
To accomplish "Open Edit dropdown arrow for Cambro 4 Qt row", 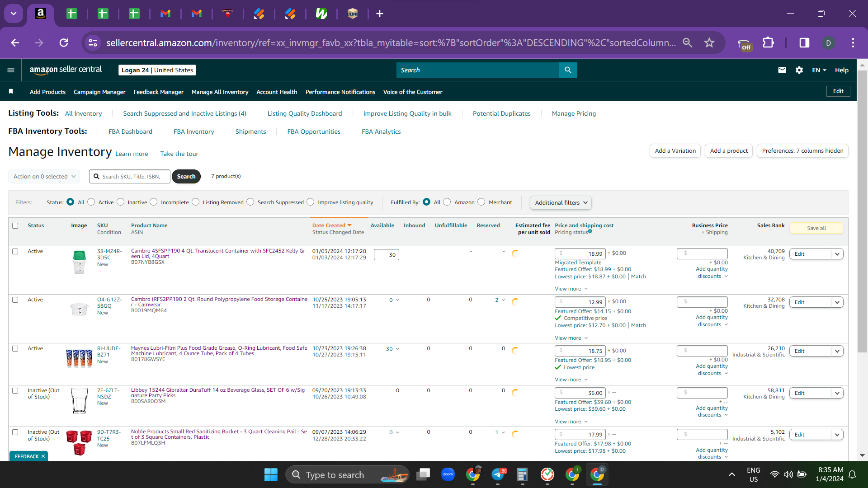I will click(837, 254).
